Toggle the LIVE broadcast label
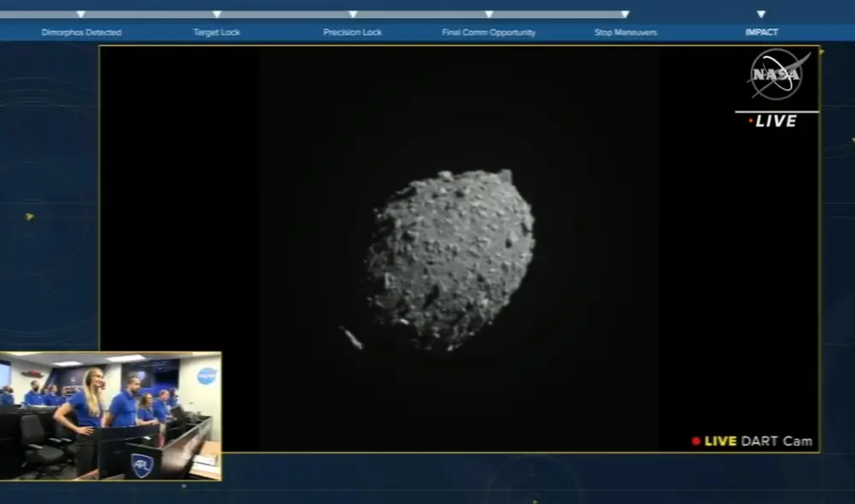855x504 pixels. tap(774, 120)
